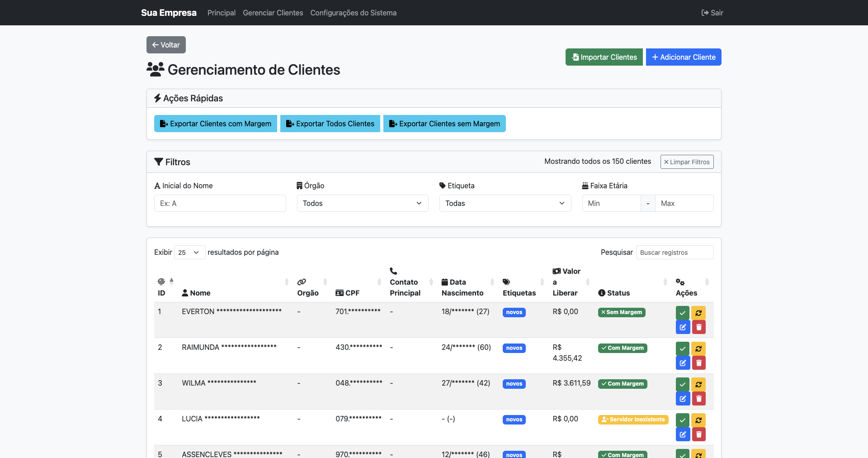Image resolution: width=868 pixels, height=458 pixels.
Task: Open the Órgão filter dropdown
Action: click(362, 203)
